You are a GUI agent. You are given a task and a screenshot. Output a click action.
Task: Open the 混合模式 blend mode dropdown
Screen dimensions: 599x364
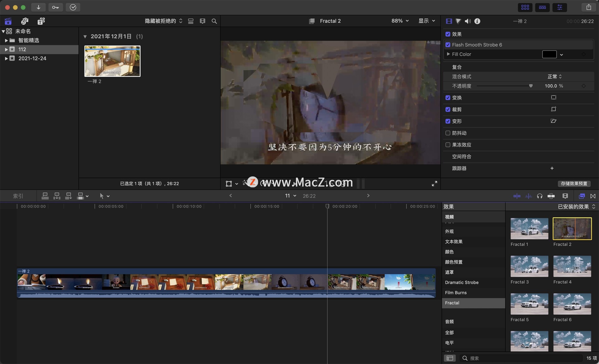554,77
